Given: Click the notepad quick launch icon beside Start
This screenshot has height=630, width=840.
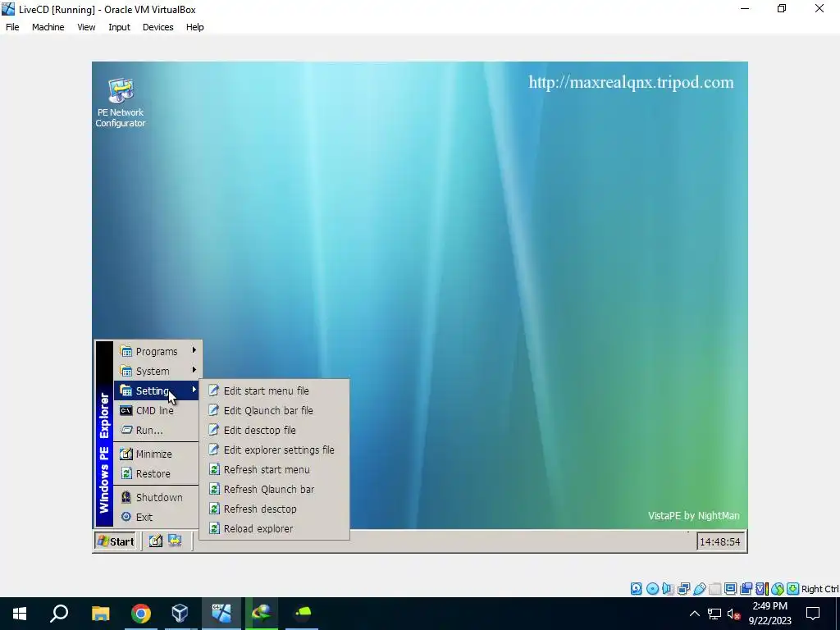Looking at the screenshot, I should pos(155,541).
